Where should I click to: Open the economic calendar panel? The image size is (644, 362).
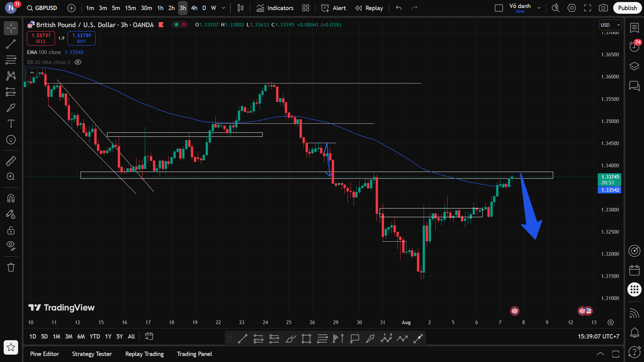(x=634, y=270)
